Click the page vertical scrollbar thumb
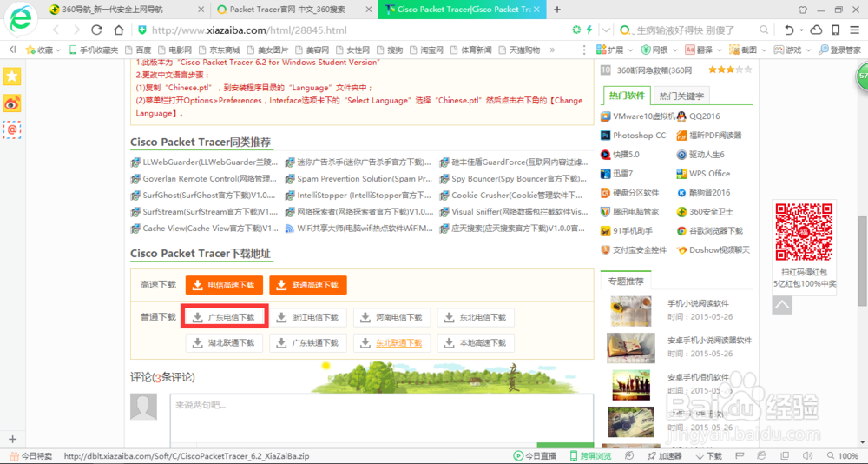The image size is (868, 464). [863, 261]
